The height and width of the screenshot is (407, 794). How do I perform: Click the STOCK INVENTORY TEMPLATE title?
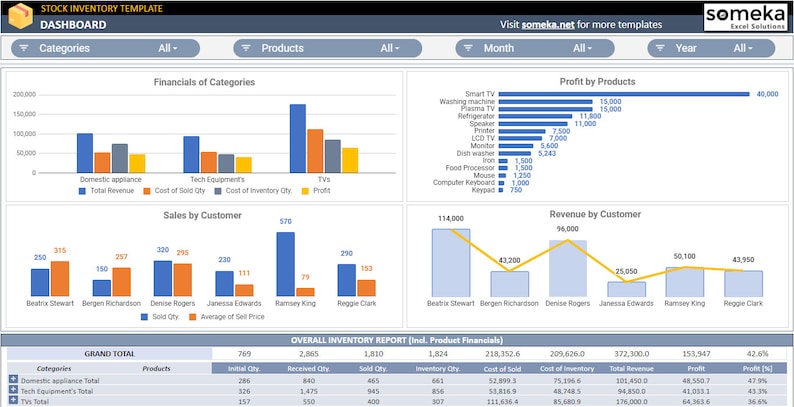point(102,9)
